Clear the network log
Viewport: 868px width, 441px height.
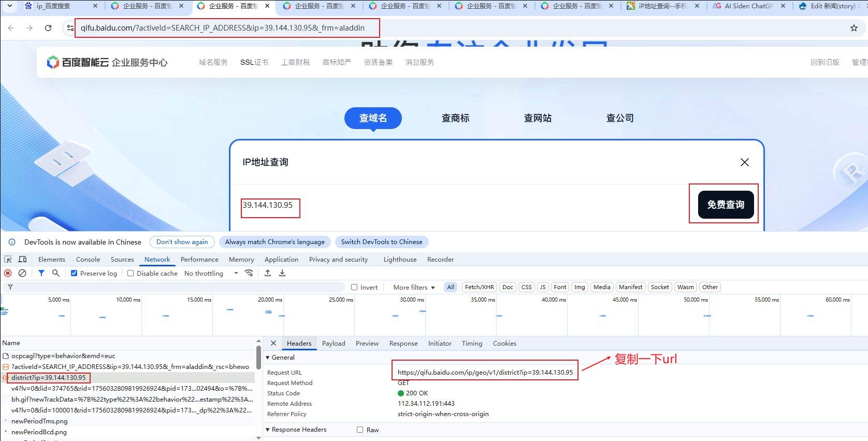[x=22, y=273]
